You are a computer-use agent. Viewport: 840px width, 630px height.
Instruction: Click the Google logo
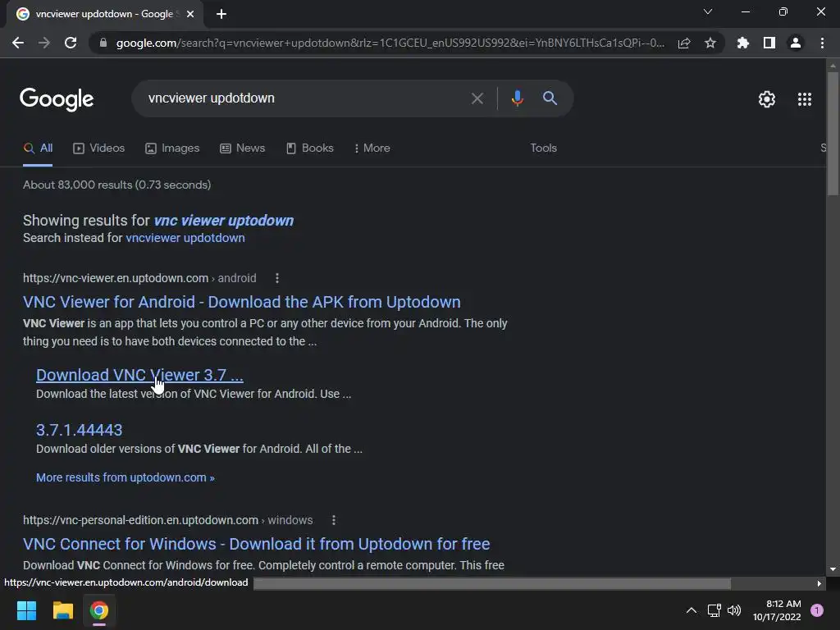57,99
